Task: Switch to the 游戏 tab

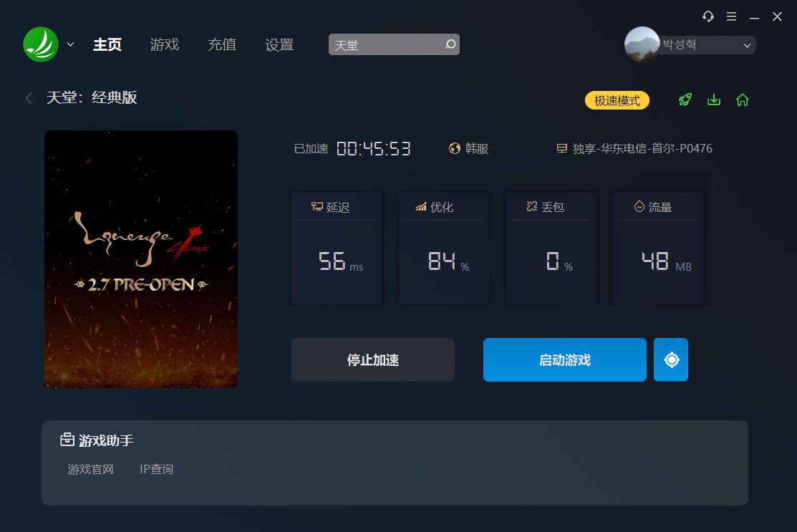Action: (x=165, y=44)
